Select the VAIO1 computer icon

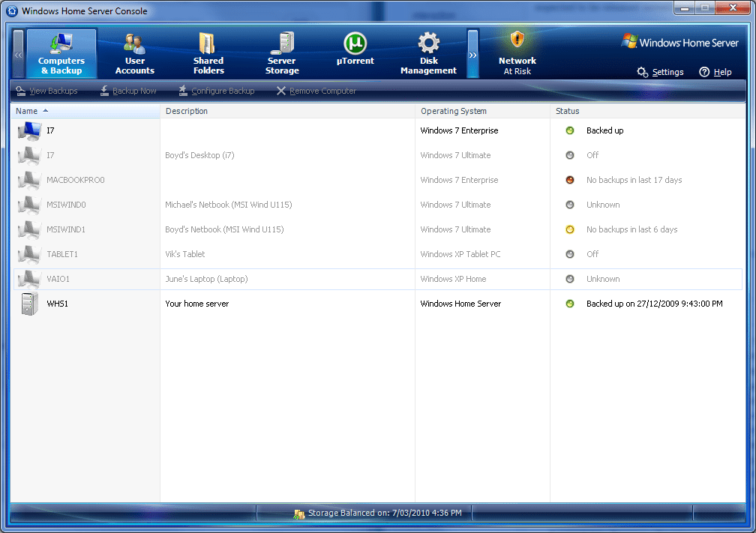(x=29, y=279)
